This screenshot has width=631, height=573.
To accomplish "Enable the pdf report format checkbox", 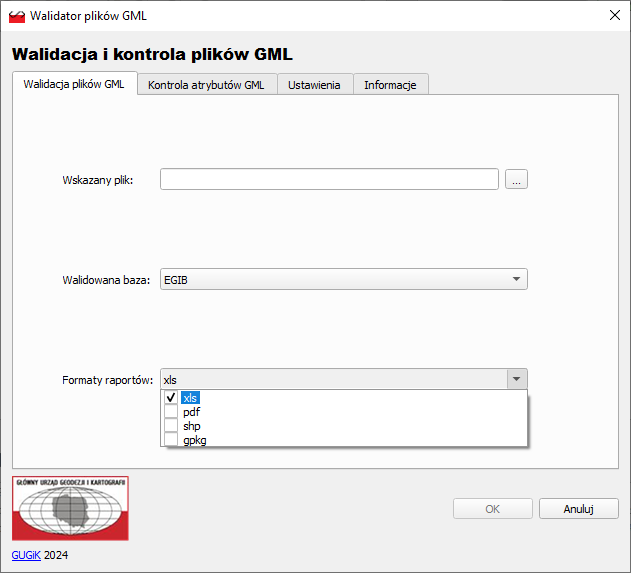I will point(171,412).
